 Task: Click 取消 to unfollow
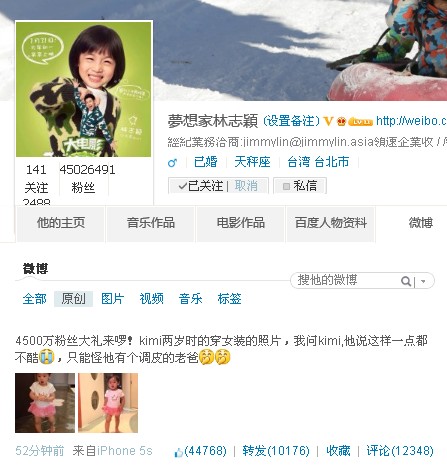246,186
